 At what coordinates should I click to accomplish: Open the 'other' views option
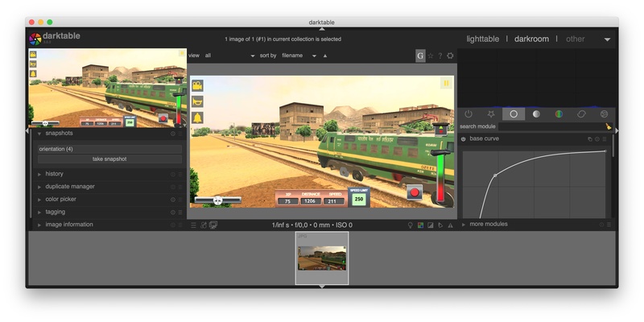point(575,39)
